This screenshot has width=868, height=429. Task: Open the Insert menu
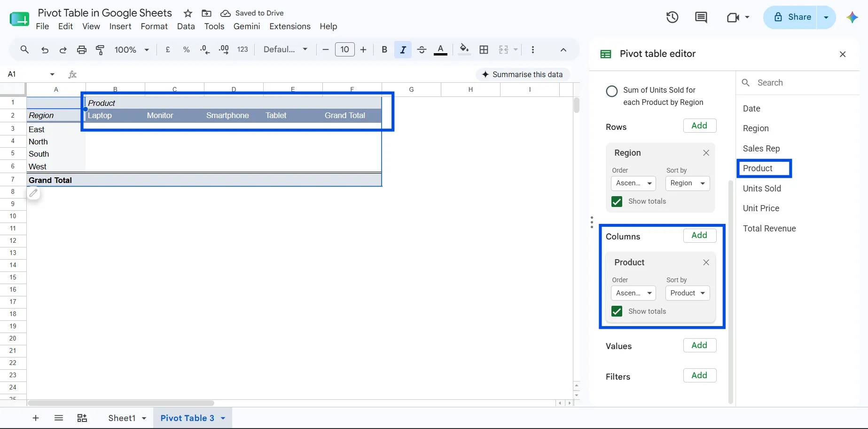pos(120,26)
